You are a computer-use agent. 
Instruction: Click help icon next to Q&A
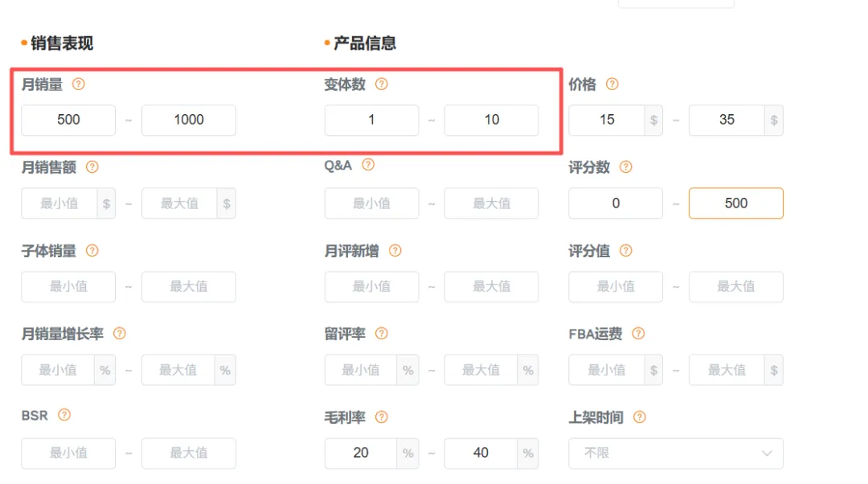pos(368,165)
